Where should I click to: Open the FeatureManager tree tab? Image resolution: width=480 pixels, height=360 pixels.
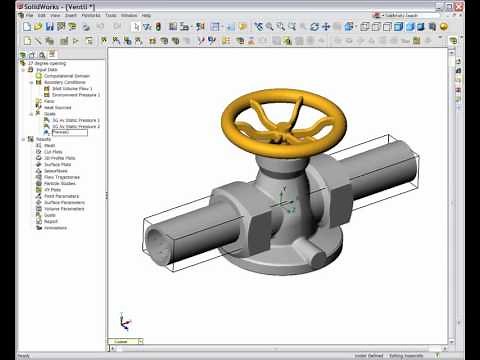click(x=23, y=55)
